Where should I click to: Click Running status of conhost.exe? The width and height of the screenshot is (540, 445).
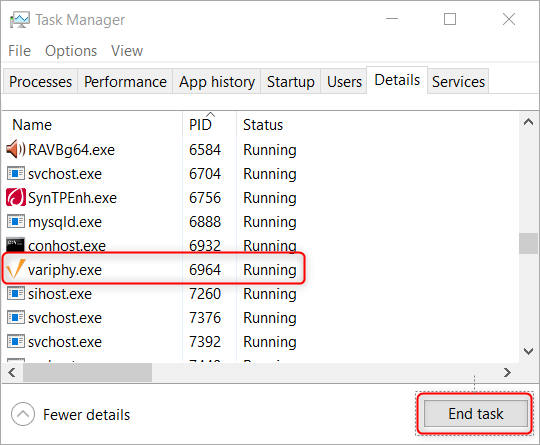coord(270,247)
